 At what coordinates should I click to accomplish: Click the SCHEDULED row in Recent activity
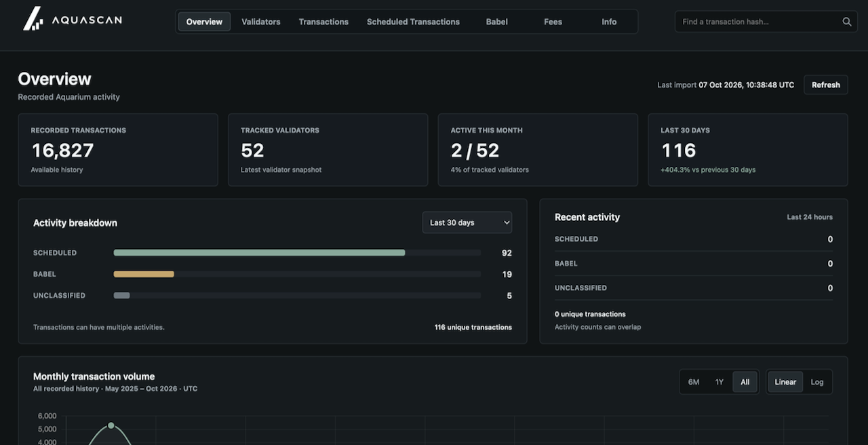694,239
